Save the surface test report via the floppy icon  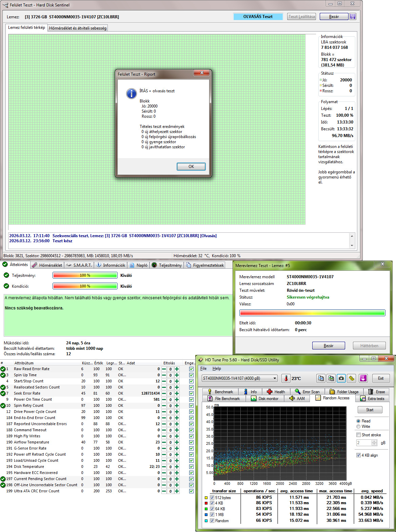pos(353,17)
